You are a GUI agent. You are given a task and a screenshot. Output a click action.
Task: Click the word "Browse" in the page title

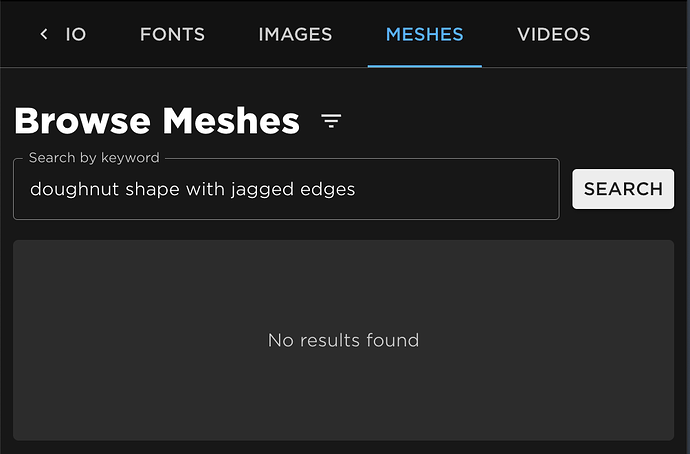pyautogui.click(x=82, y=122)
